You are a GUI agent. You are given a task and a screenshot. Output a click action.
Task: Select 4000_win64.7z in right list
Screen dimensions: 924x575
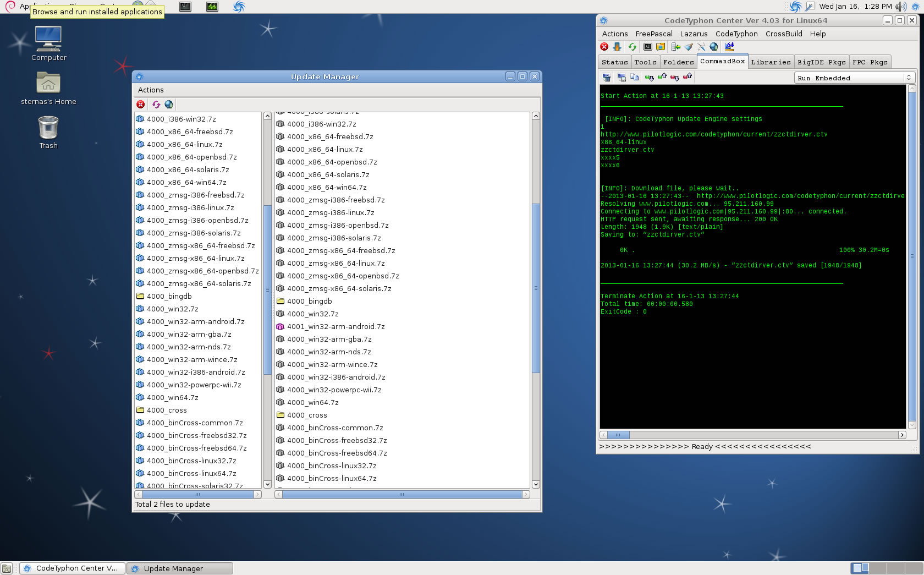click(312, 402)
